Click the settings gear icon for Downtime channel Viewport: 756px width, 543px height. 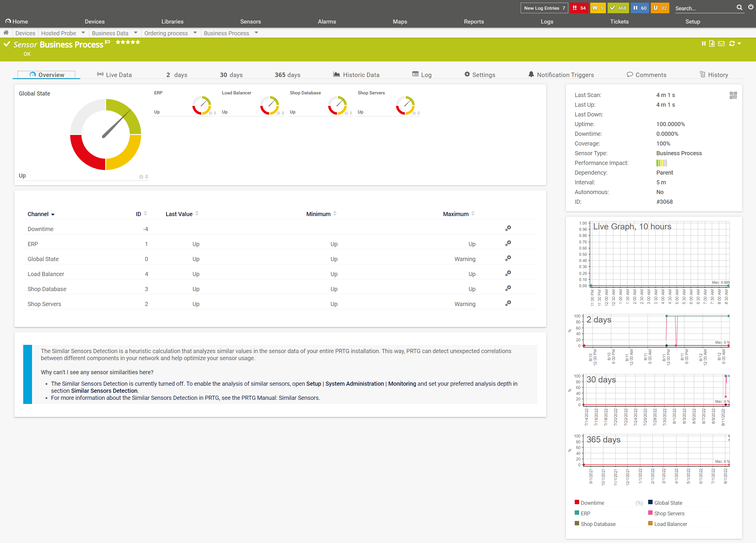508,228
